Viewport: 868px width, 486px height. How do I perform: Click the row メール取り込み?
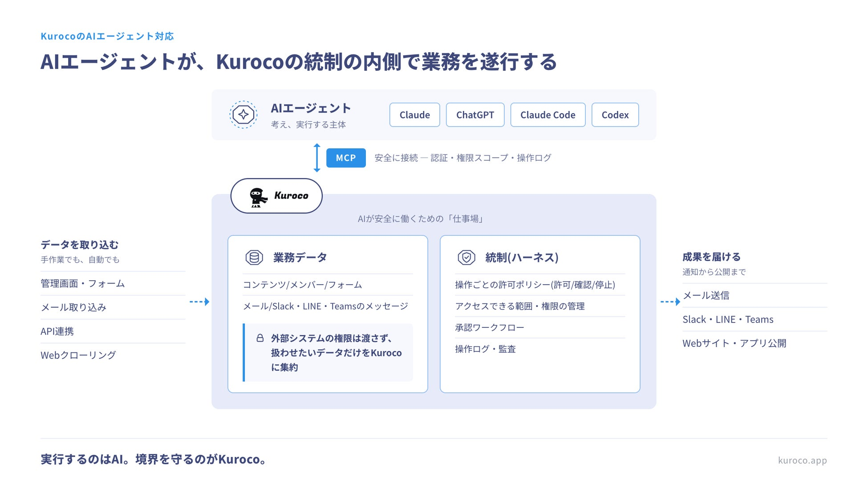click(x=113, y=307)
